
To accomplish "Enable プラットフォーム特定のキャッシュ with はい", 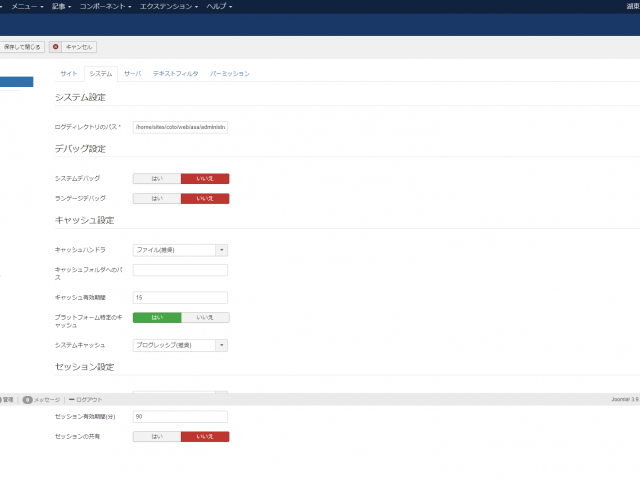I will [157, 318].
